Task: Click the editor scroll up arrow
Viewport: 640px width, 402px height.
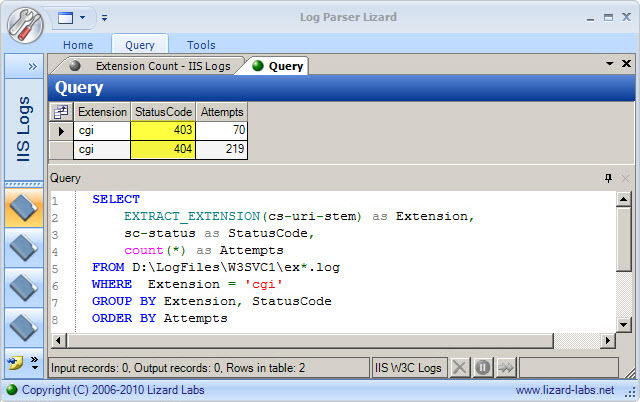Action: [624, 199]
